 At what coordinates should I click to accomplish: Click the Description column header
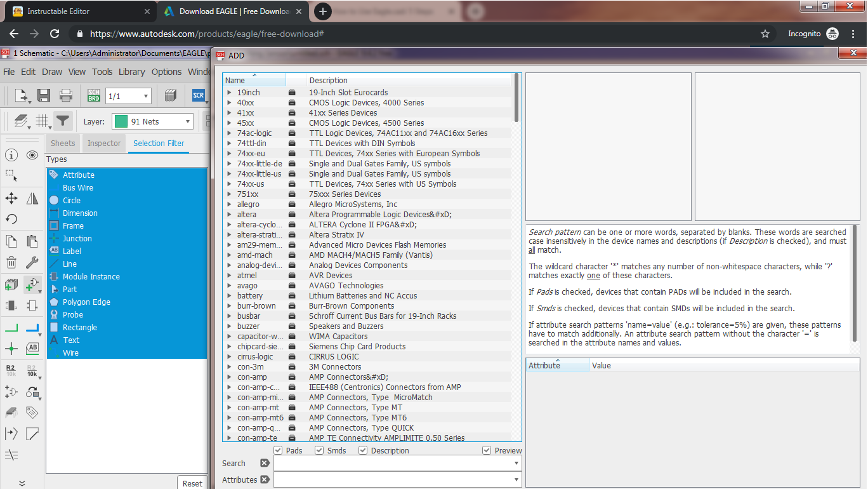pos(409,80)
